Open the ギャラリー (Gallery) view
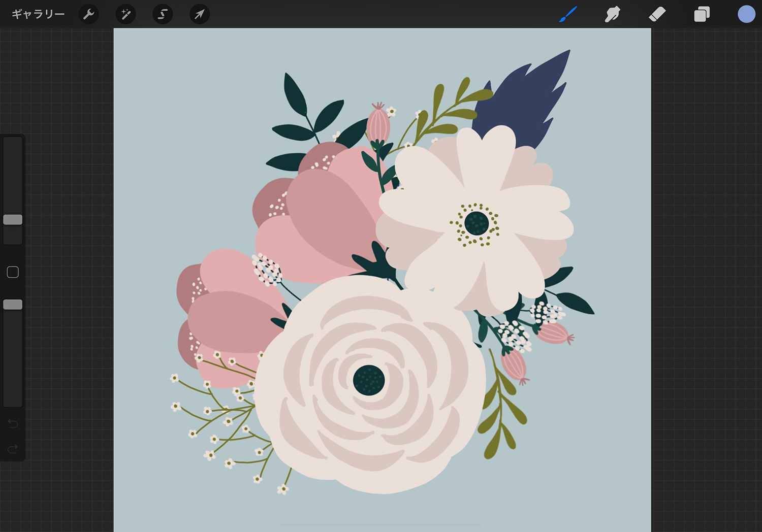 pyautogui.click(x=38, y=14)
